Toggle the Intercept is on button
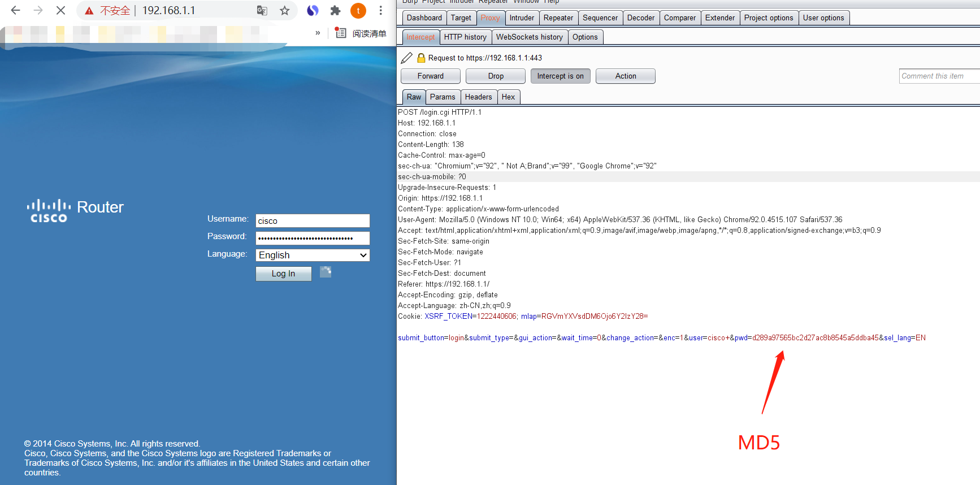Viewport: 980px width, 485px height. pos(561,76)
